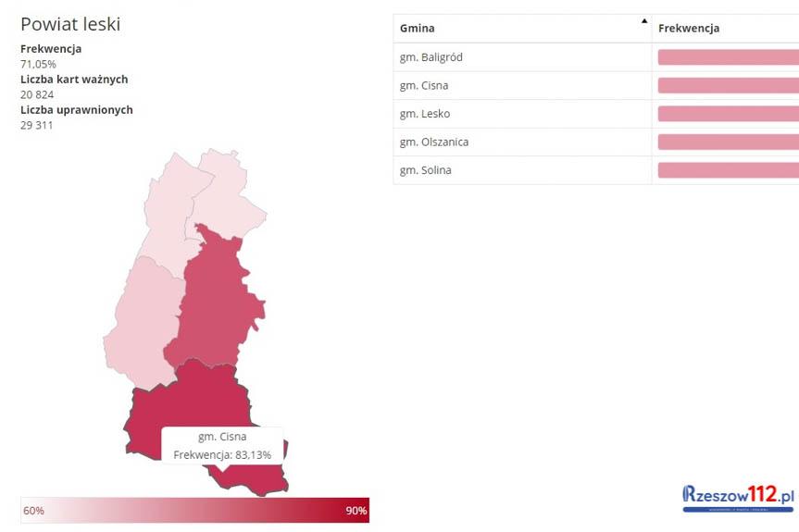Viewport: 799px width, 532px height.
Task: Click the turnout bar for gm. Cisna
Action: coord(728,86)
